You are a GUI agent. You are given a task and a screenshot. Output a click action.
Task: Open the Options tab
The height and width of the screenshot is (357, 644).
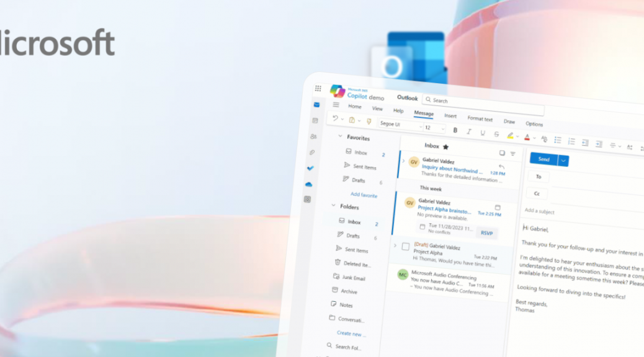point(534,123)
